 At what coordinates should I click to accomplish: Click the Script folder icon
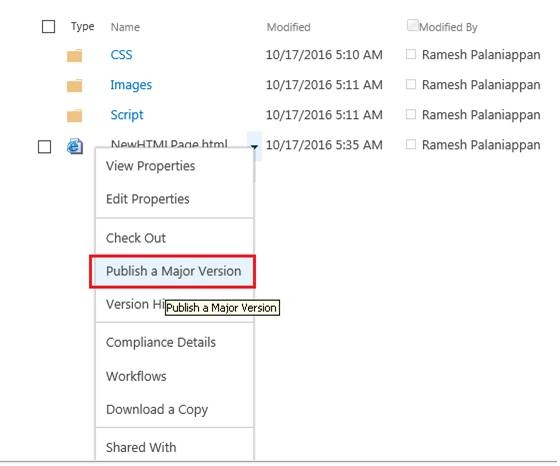click(x=75, y=116)
